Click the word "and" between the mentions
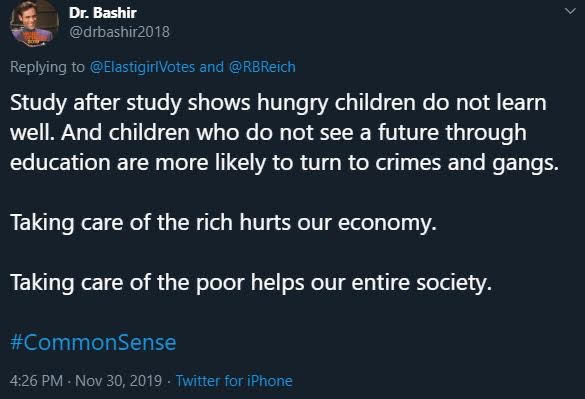Screen dimensions: 585x399 (x=212, y=67)
